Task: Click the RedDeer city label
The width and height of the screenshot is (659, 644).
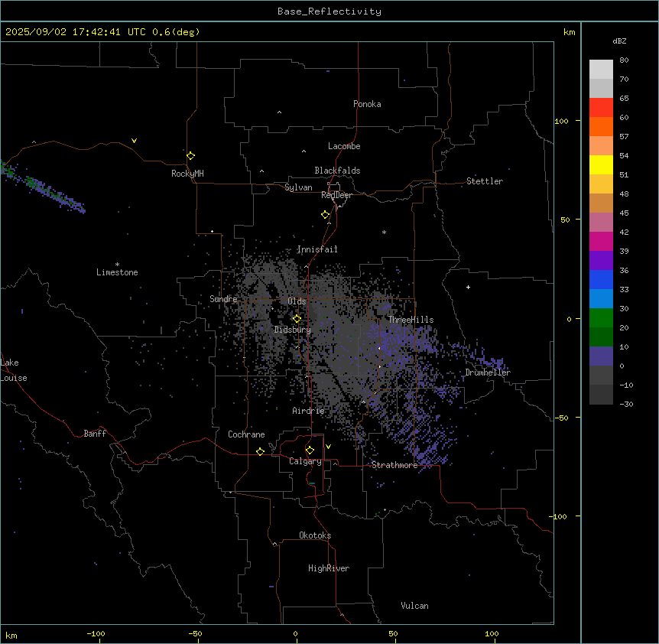Action: pos(336,195)
